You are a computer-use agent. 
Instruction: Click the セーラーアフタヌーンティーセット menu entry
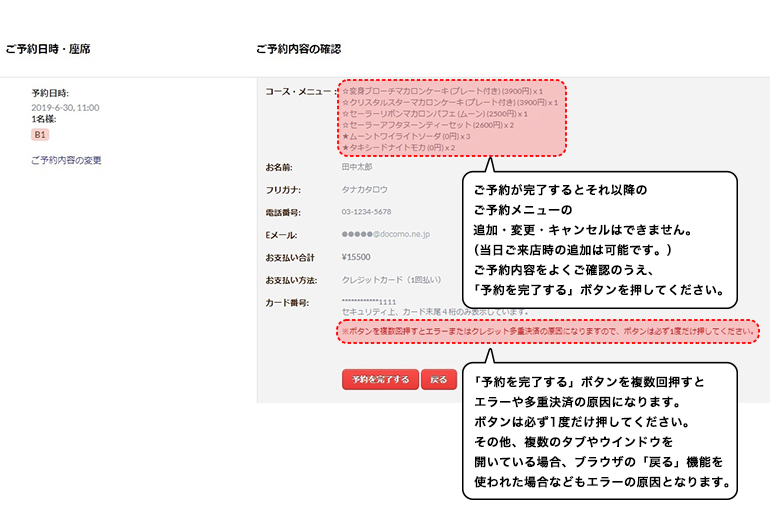(x=428, y=125)
